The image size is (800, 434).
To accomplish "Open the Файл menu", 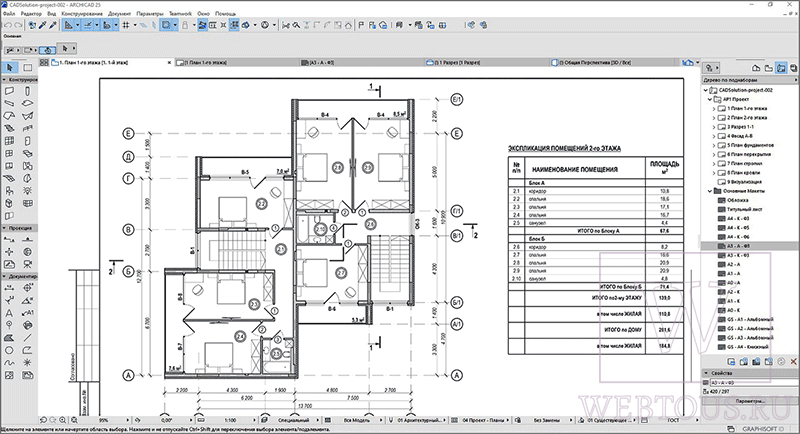I will tap(9, 13).
